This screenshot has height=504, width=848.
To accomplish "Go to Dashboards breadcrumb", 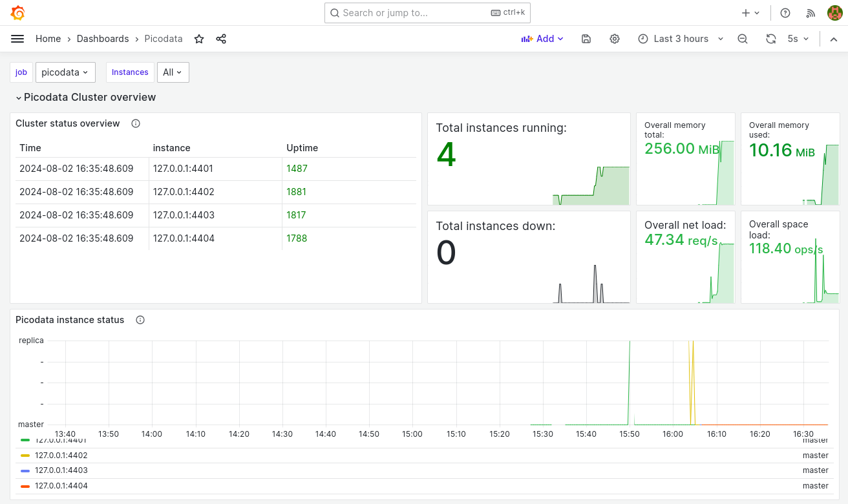I will pos(103,39).
